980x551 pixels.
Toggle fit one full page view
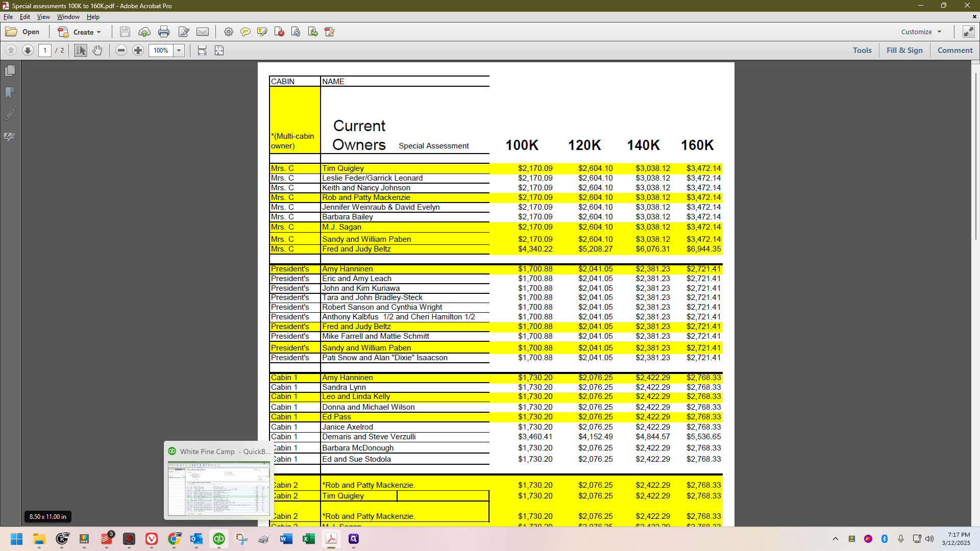pos(219,51)
